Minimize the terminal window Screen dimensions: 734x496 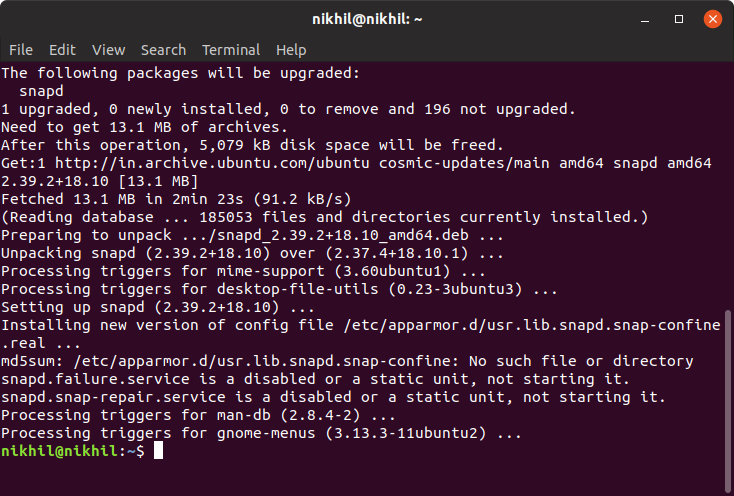(x=644, y=19)
